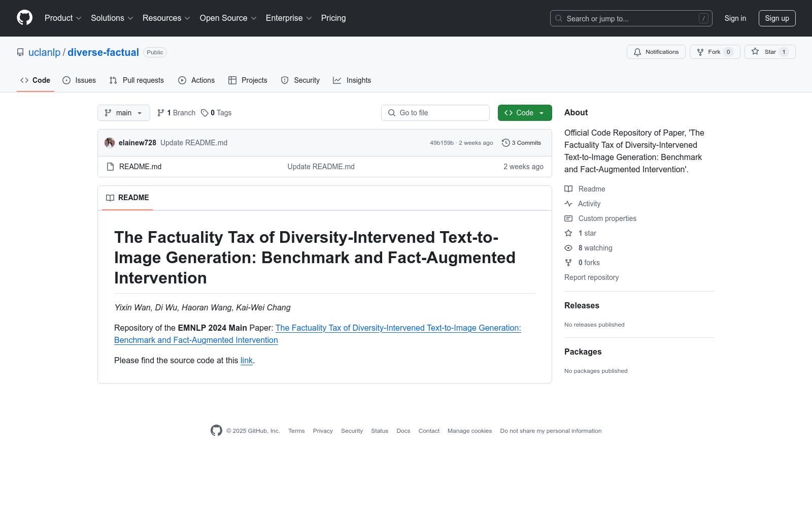812x508 pixels.
Task: Open the Actions tab
Action: point(196,80)
